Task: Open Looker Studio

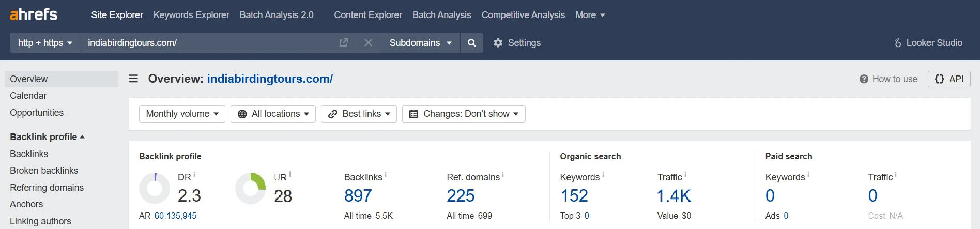Action: click(928, 43)
